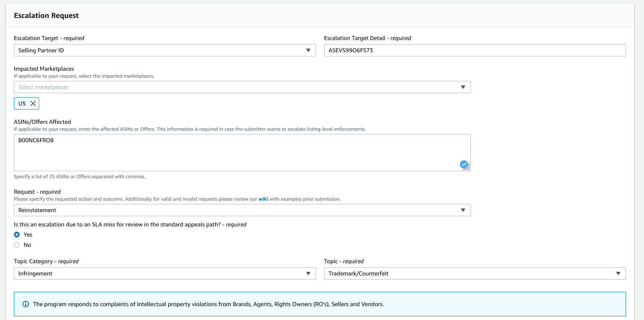Image resolution: width=644 pixels, height=320 pixels.
Task: Open the Request dropdown showing Reinstatement
Action: (x=242, y=210)
